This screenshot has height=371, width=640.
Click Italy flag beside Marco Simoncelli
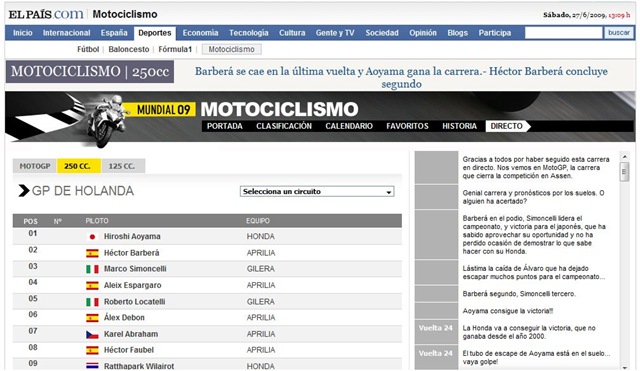tap(92, 269)
